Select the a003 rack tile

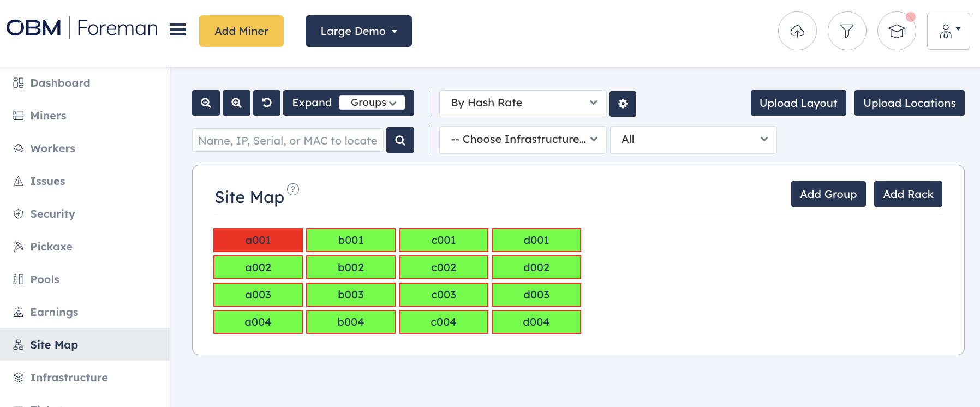258,295
